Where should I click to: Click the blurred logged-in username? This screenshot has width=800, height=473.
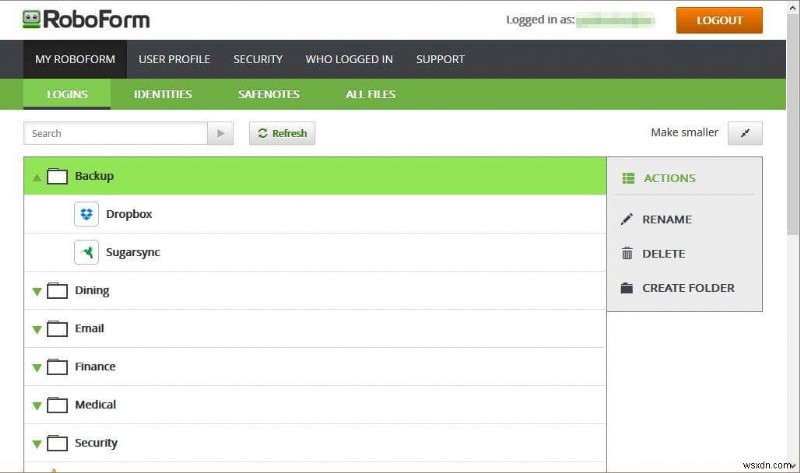[x=615, y=20]
